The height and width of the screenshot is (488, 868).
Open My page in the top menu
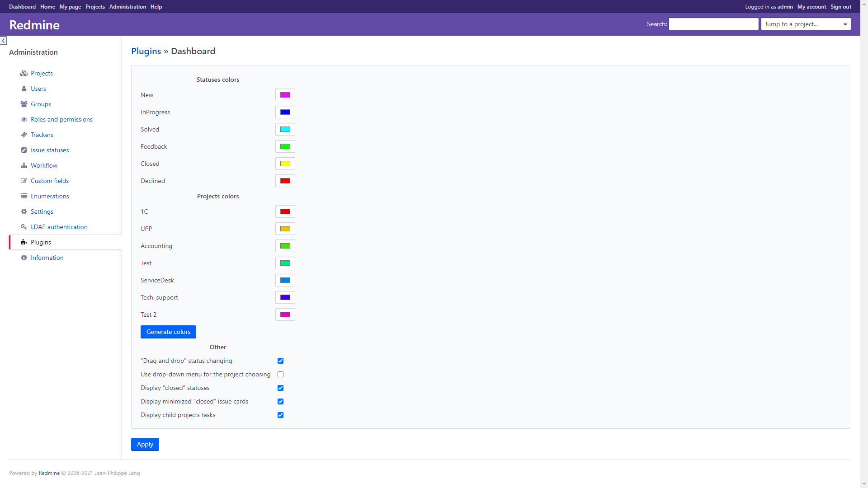pyautogui.click(x=70, y=7)
